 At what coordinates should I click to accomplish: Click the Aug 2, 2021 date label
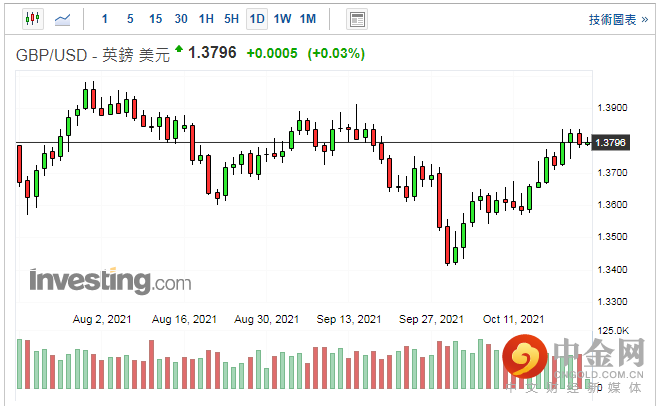pos(105,319)
